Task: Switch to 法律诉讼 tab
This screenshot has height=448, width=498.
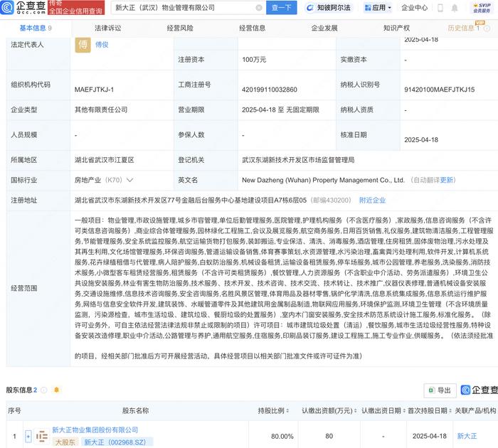Action: pos(107,28)
